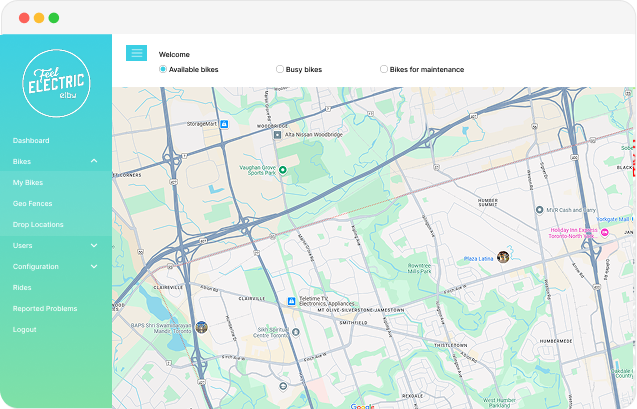Click the Vaughan Grove Sports Park marker
637x409 pixels.
(x=282, y=170)
